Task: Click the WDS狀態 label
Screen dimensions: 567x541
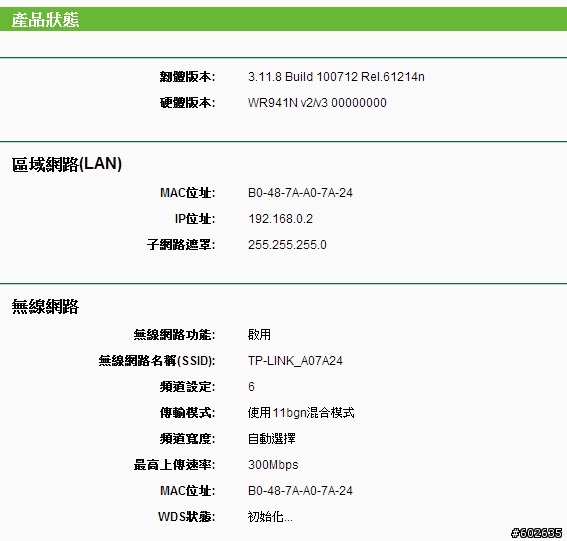Action: tap(186, 516)
